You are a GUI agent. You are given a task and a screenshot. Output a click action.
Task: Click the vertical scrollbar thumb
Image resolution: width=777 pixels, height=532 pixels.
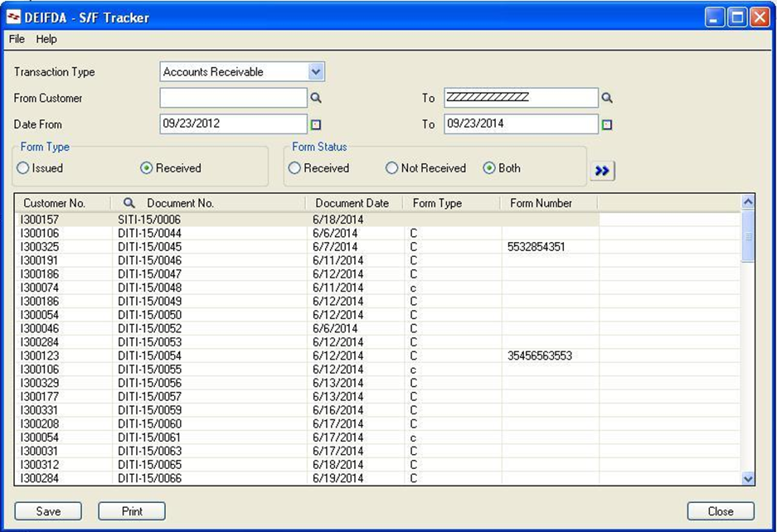pos(748,236)
